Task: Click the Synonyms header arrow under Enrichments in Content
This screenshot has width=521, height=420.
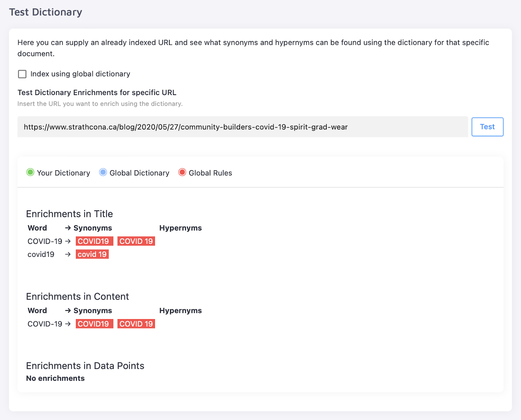Action: 68,311
